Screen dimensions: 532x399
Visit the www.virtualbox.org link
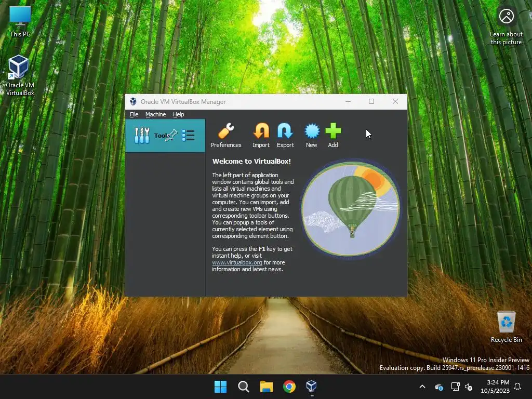point(237,262)
